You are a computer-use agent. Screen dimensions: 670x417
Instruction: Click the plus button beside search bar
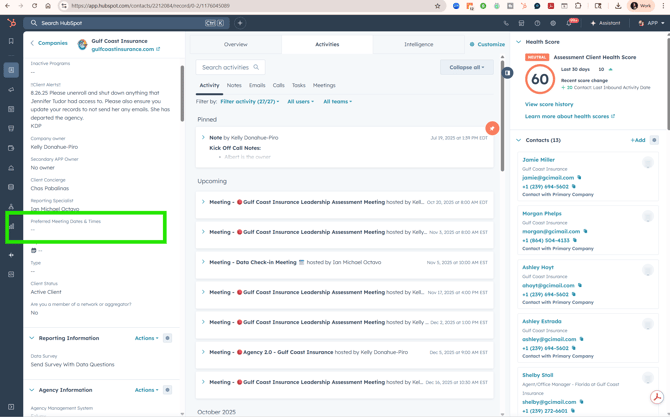pos(240,23)
